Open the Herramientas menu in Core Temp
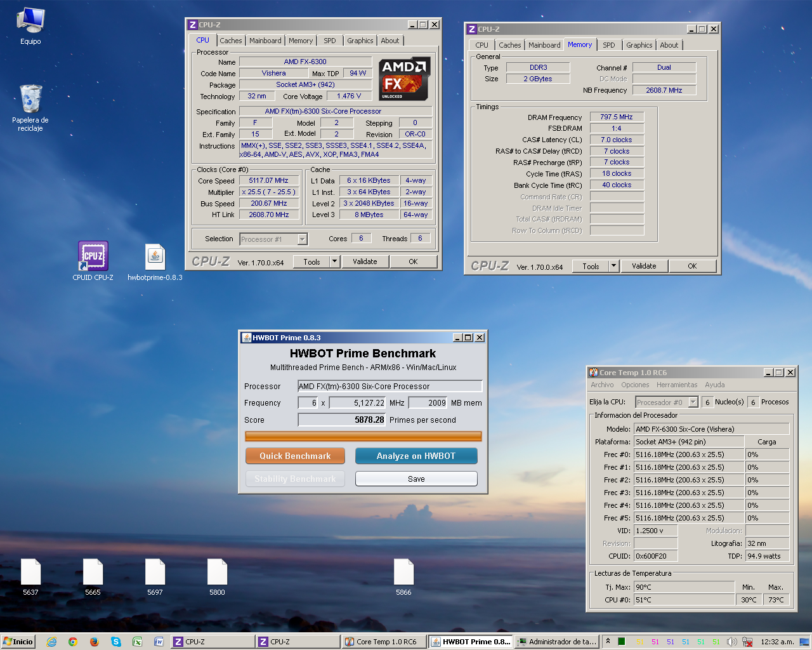 (677, 385)
